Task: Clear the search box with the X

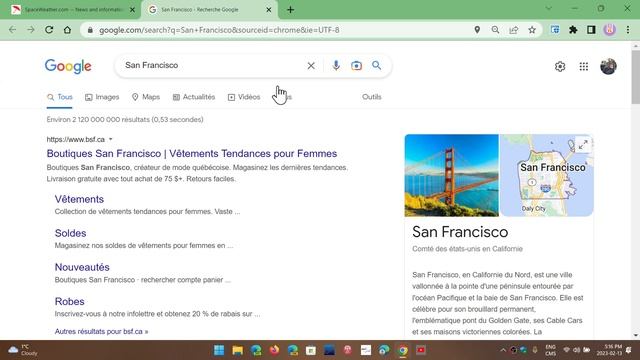Action: tap(311, 65)
